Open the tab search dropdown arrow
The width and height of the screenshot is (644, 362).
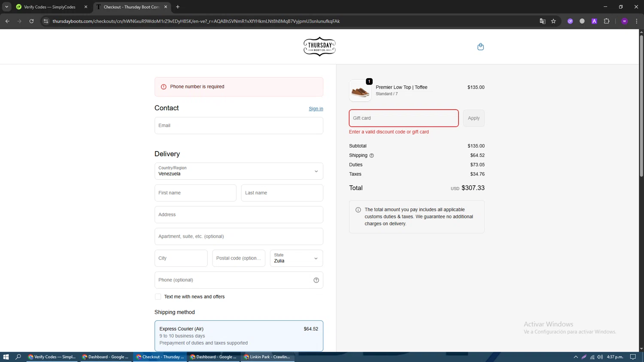click(x=7, y=7)
